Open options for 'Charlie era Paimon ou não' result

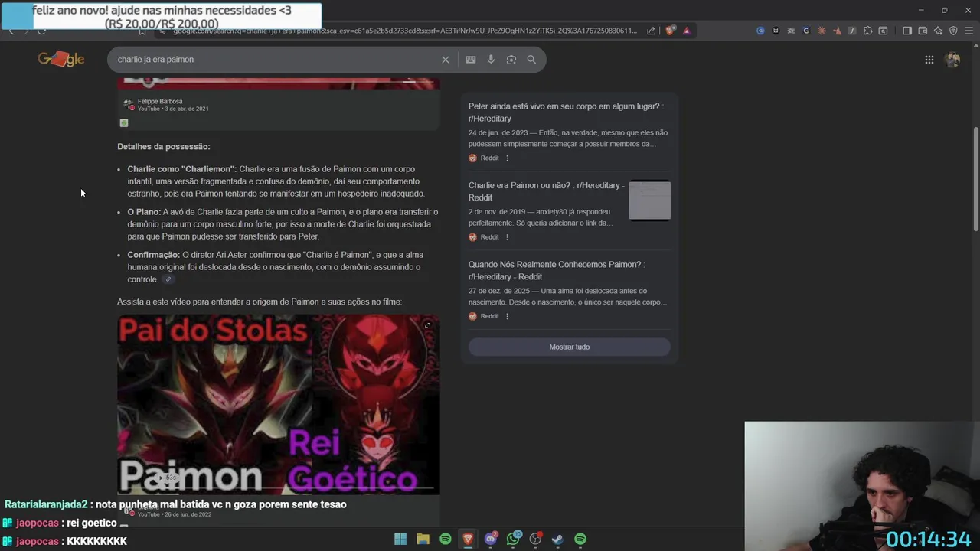pyautogui.click(x=507, y=237)
